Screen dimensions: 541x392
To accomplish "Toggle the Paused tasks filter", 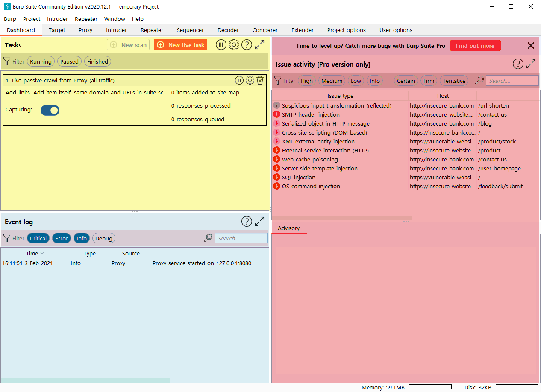I will click(69, 61).
